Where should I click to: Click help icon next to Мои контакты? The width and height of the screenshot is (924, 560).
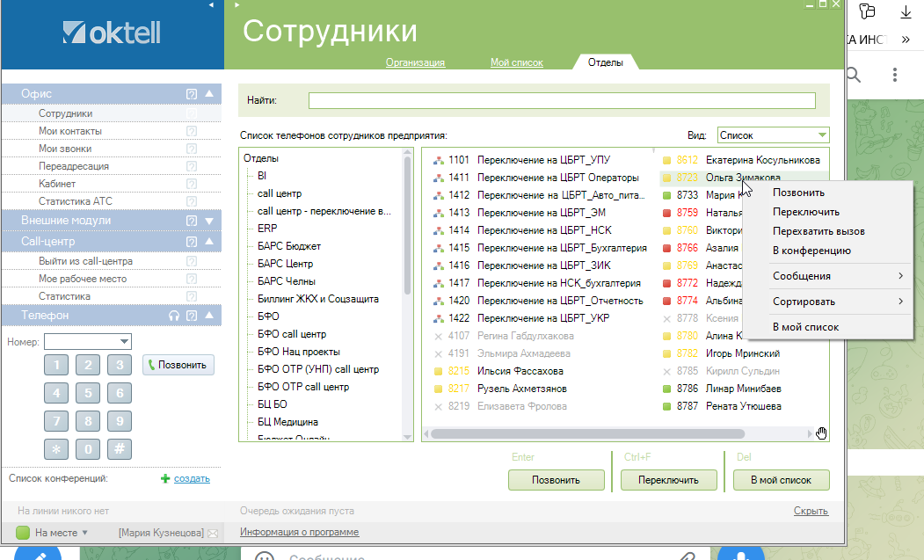click(x=192, y=131)
